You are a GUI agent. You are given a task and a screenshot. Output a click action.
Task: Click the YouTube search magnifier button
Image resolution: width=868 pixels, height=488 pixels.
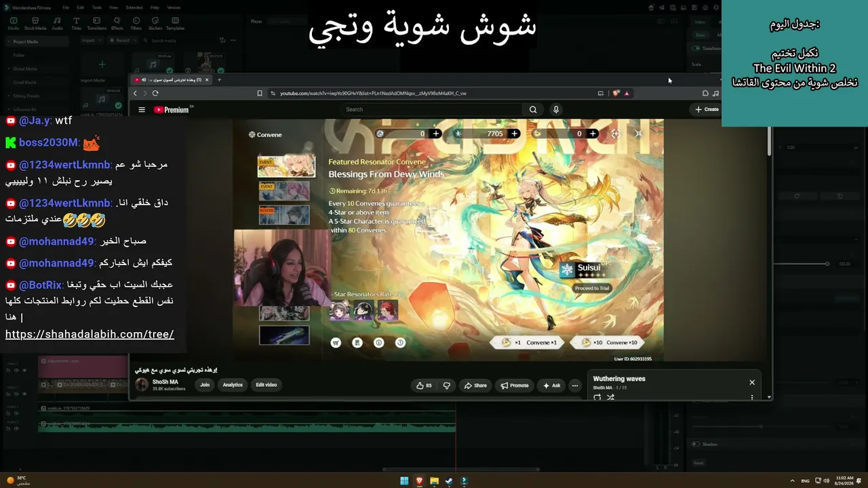click(x=533, y=109)
